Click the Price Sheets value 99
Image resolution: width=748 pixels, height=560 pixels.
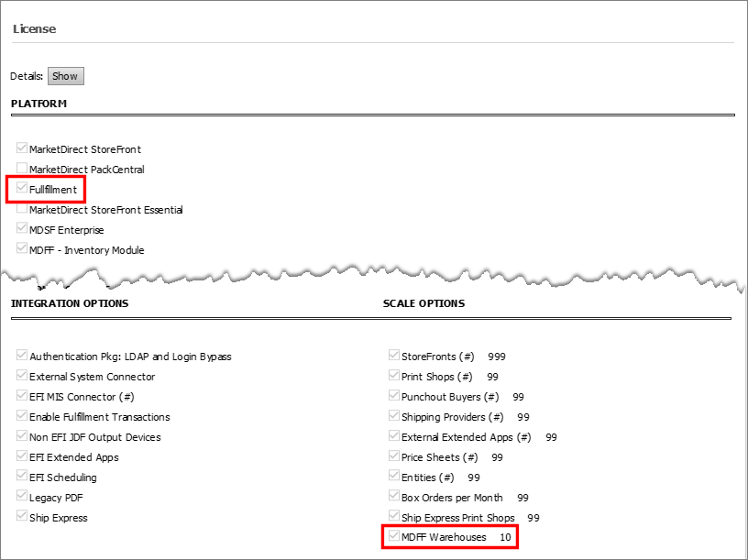pos(497,458)
